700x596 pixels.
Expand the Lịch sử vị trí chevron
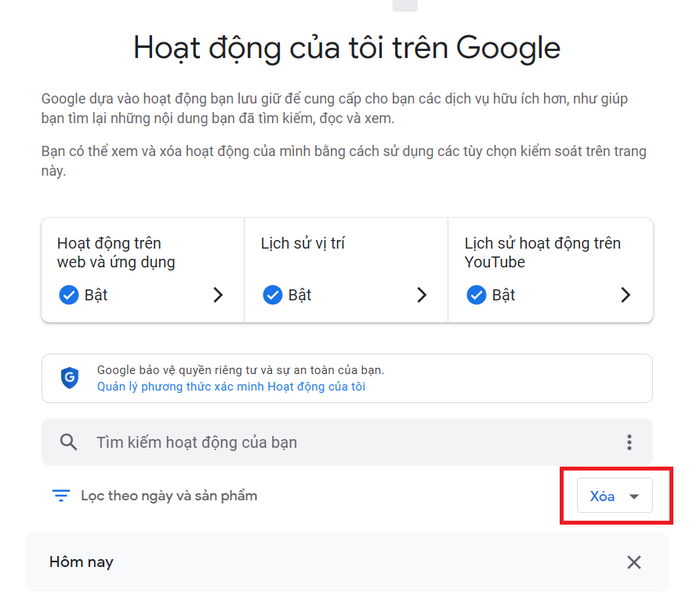422,295
